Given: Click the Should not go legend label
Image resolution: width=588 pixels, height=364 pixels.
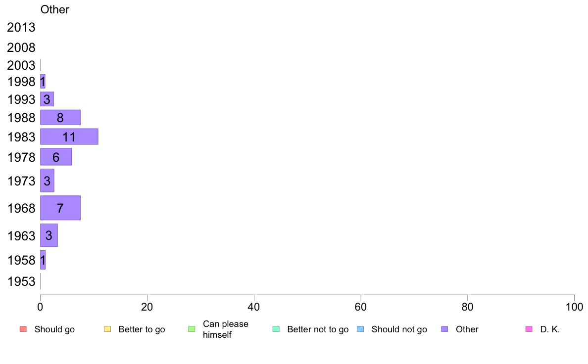Looking at the screenshot, I should 399,329.
